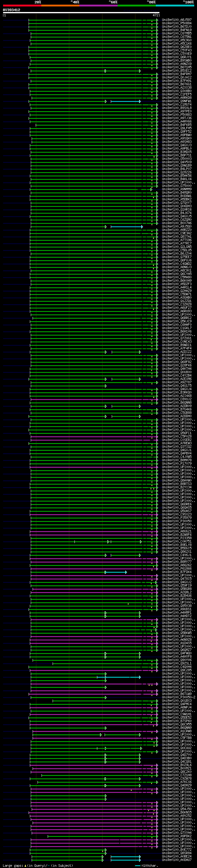Click the purple ~60% identity color swatch
Screen dimensions: 197x868
(98, 6)
